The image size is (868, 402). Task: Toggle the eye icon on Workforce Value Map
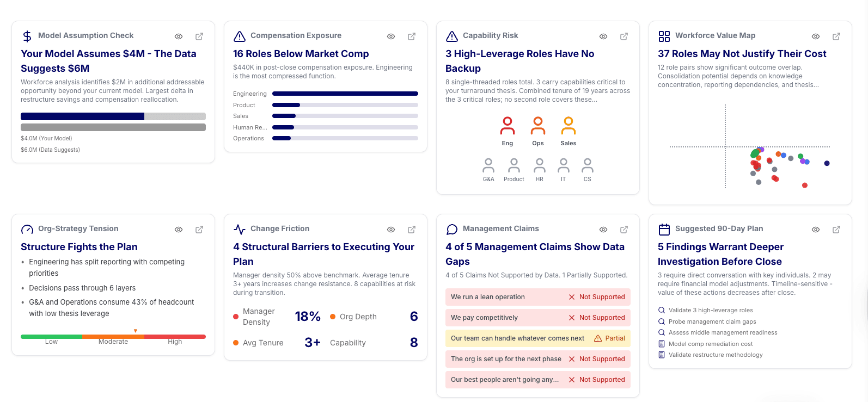coord(815,36)
